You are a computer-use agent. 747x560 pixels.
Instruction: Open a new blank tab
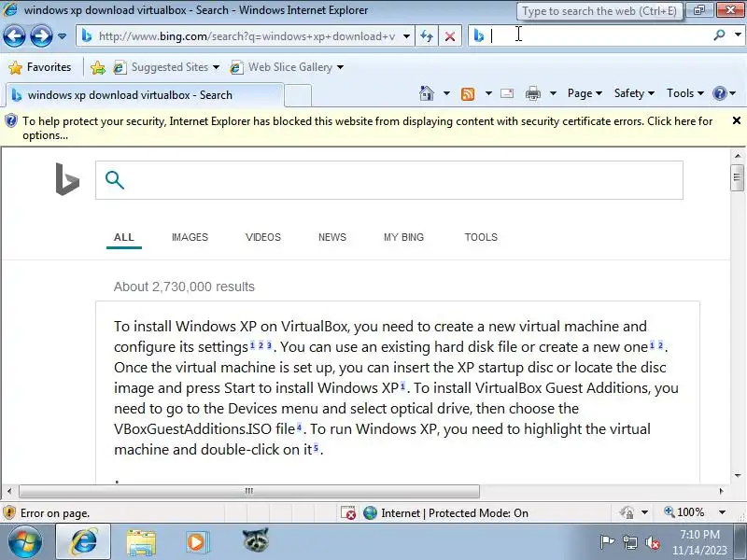(x=298, y=95)
